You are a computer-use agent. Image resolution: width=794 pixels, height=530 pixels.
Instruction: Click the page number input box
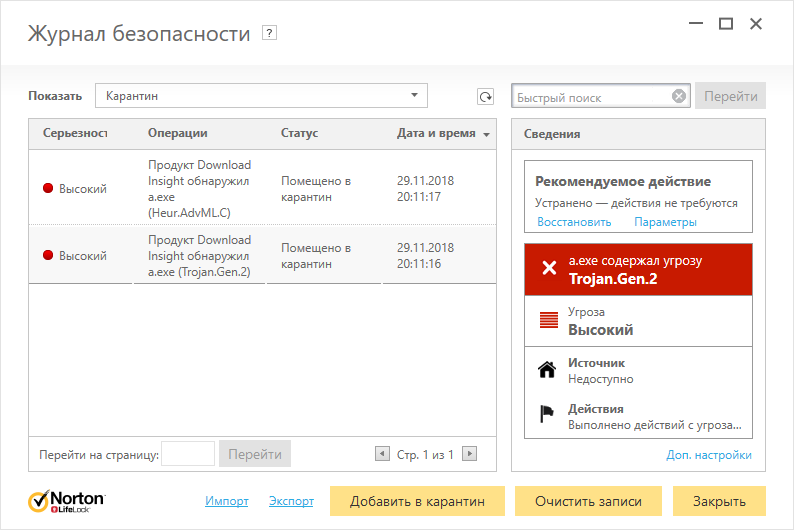tap(188, 454)
